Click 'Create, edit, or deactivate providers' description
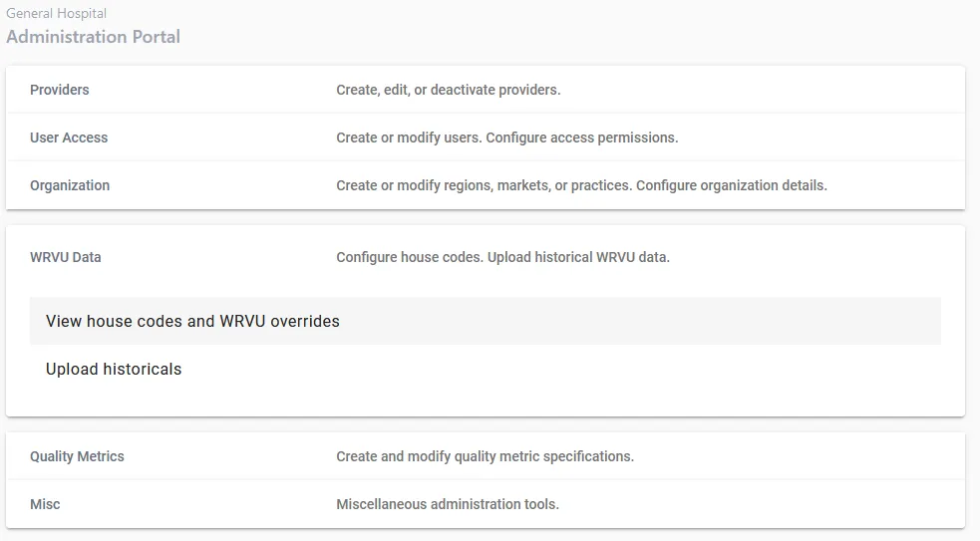The height and width of the screenshot is (541, 980). tap(448, 90)
